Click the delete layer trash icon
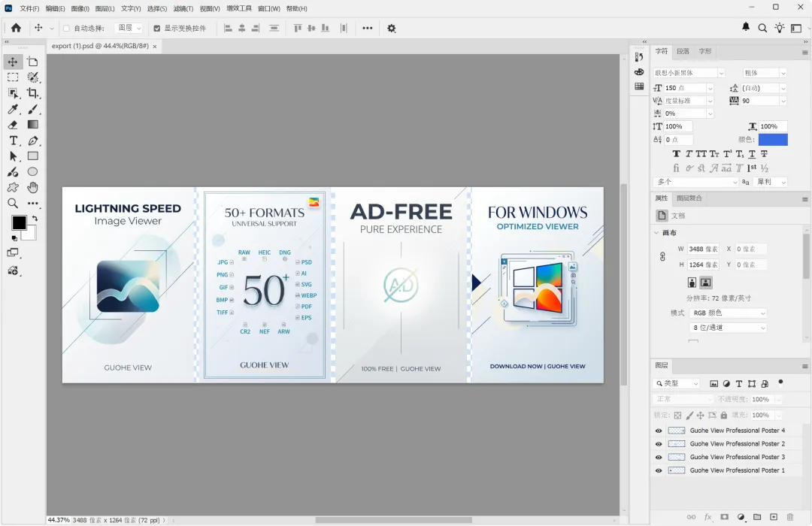The width and height of the screenshot is (812, 526). coord(790,517)
